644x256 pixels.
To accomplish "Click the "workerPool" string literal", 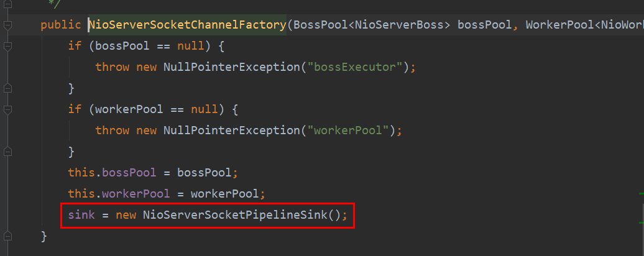I will pos(348,130).
